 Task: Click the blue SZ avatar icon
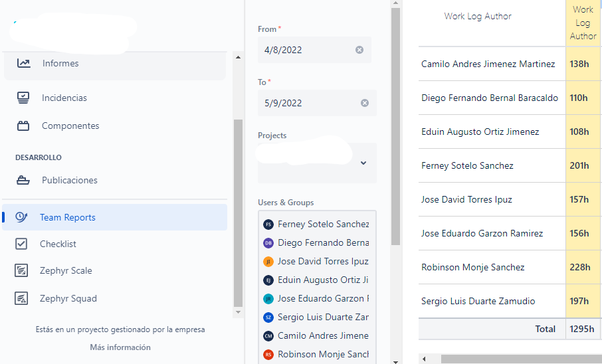point(268,317)
